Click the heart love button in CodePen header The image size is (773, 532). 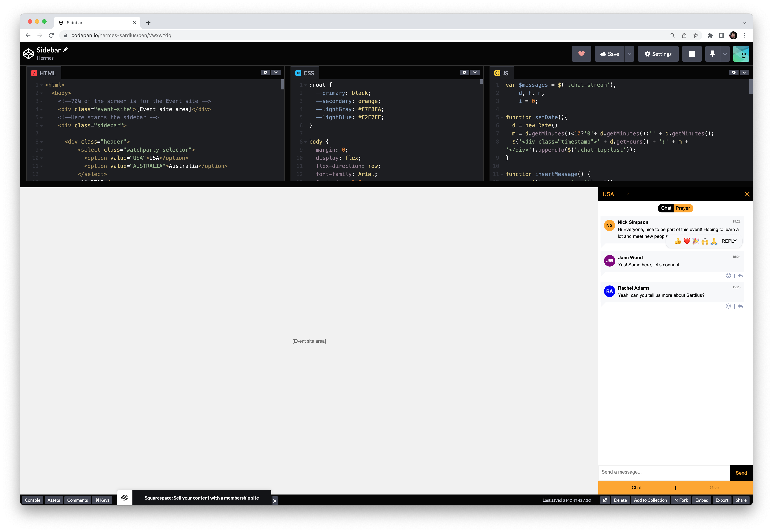tap(581, 54)
